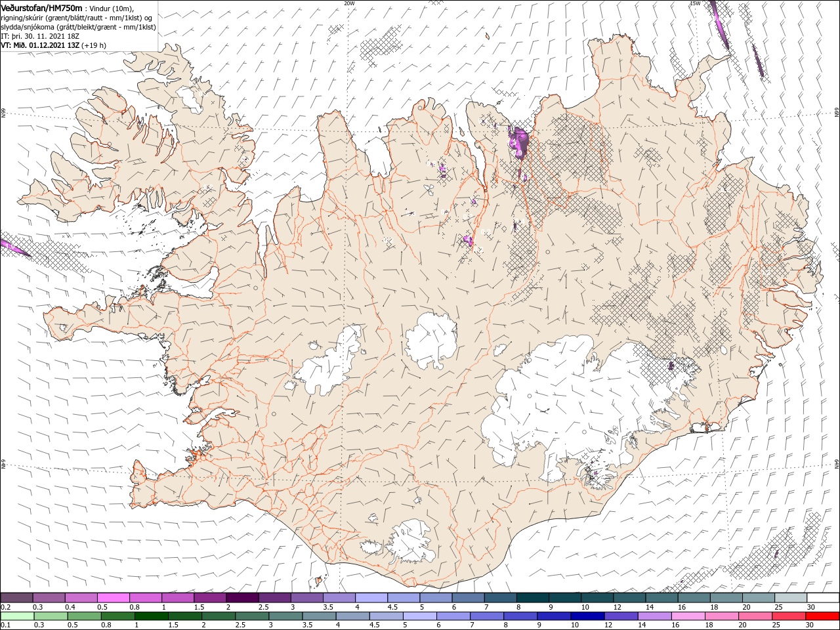
Task: Select the 0.4 swatch in the top legend row
Action: [x=81, y=598]
